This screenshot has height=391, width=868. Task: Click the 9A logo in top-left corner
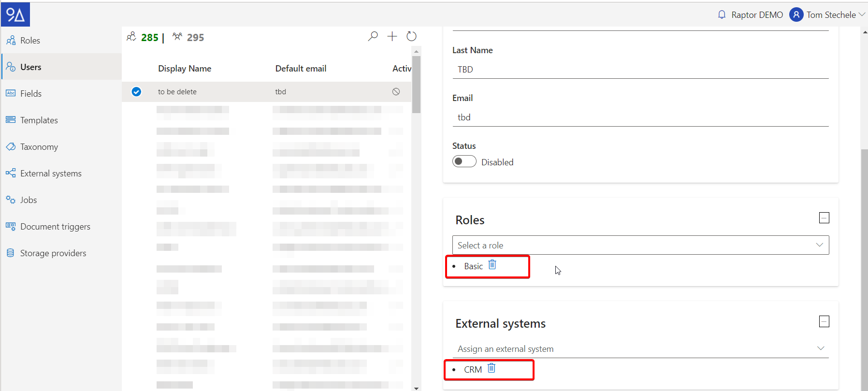15,14
